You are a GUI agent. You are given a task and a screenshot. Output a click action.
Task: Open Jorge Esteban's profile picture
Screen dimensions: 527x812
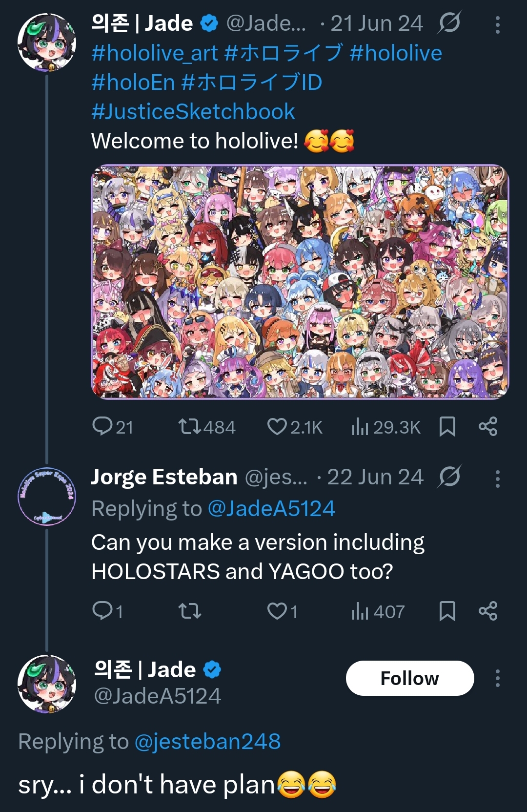tap(47, 496)
